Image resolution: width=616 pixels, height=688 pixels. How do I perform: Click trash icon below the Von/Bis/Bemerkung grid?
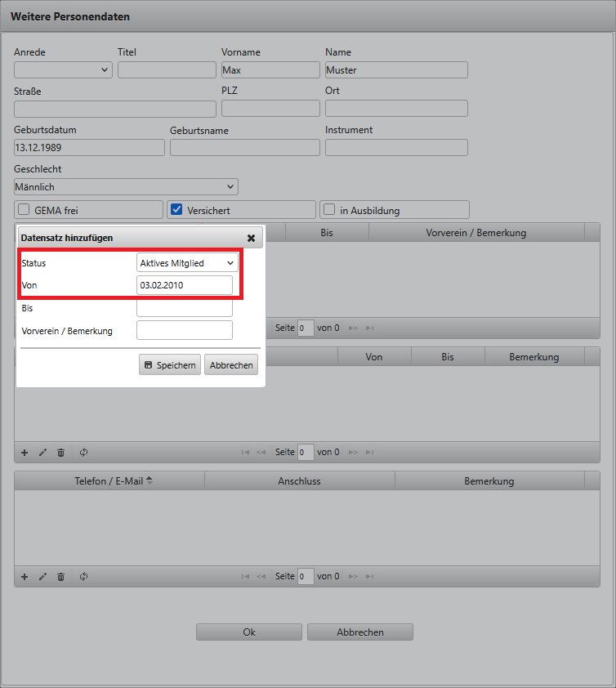tap(61, 452)
